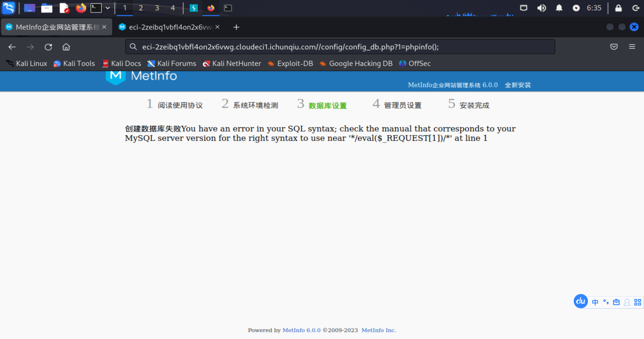
Task: Go back to the previous page
Action: 12,47
